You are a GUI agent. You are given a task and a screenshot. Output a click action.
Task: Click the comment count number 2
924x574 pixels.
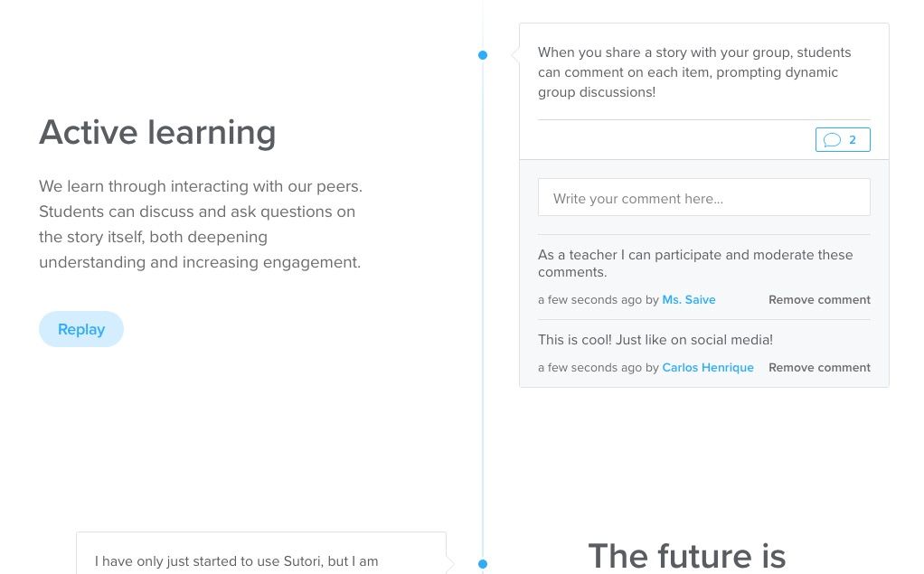coord(852,140)
